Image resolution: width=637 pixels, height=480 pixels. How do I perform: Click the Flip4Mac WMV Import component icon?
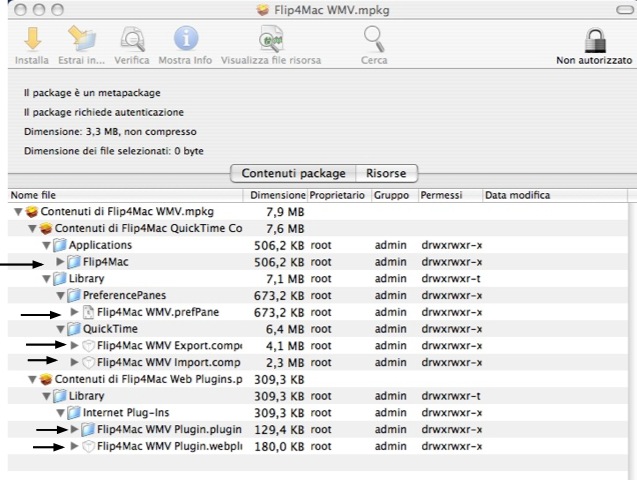pyautogui.click(x=88, y=362)
